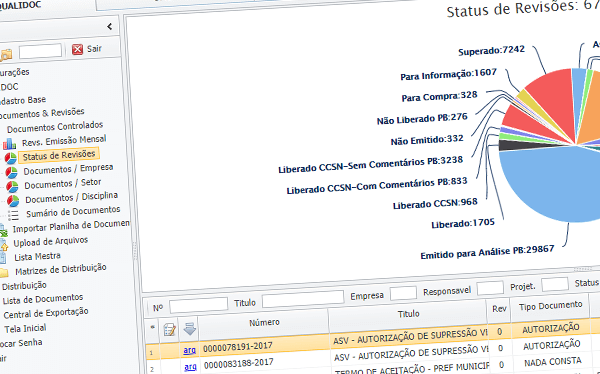Click Liberado CCSN-Com Comentários PB:833 label

377,185
